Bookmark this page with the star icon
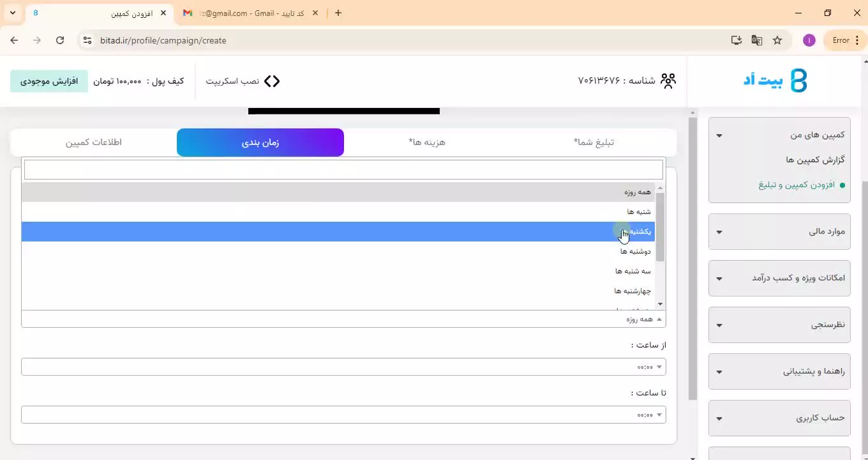868x460 pixels. (777, 40)
